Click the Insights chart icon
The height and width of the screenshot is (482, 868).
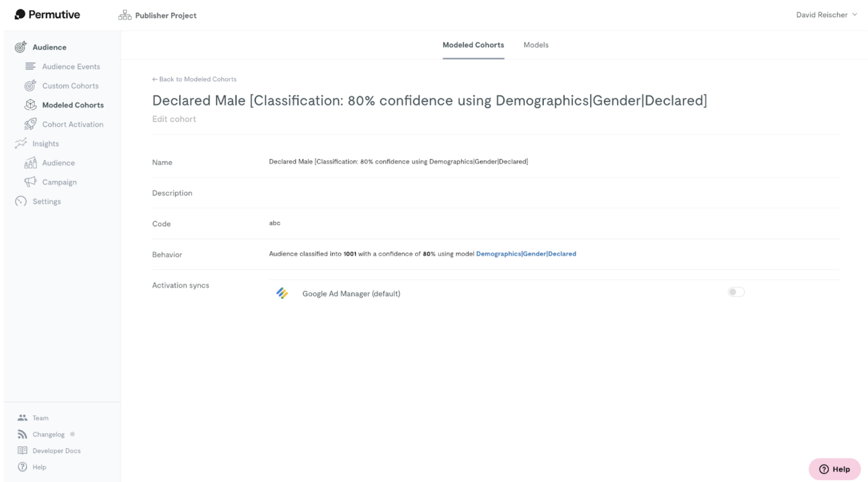[x=21, y=143]
